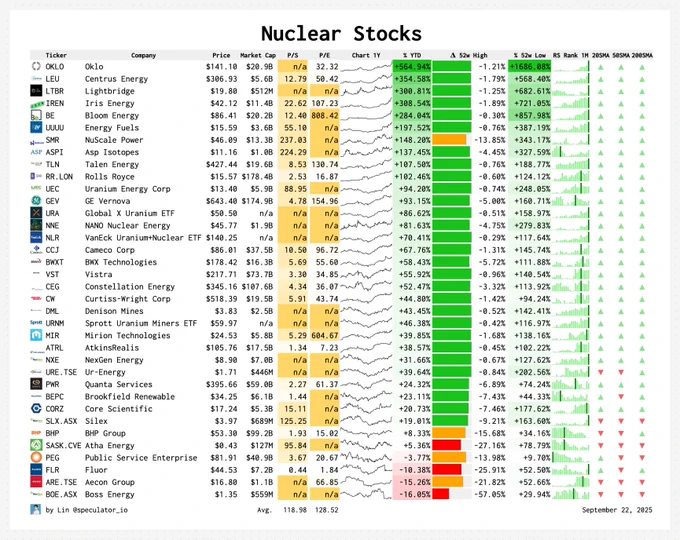
Task: Click the Core Scientific CORZ logo
Action: (36, 409)
